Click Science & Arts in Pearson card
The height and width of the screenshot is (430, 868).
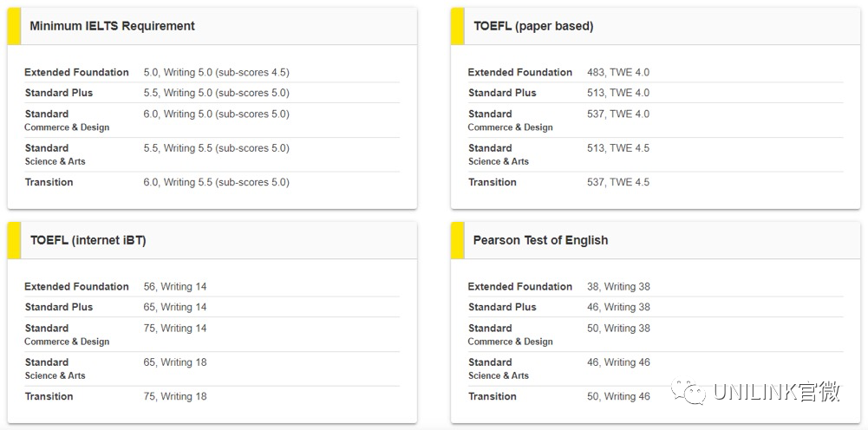pos(499,375)
